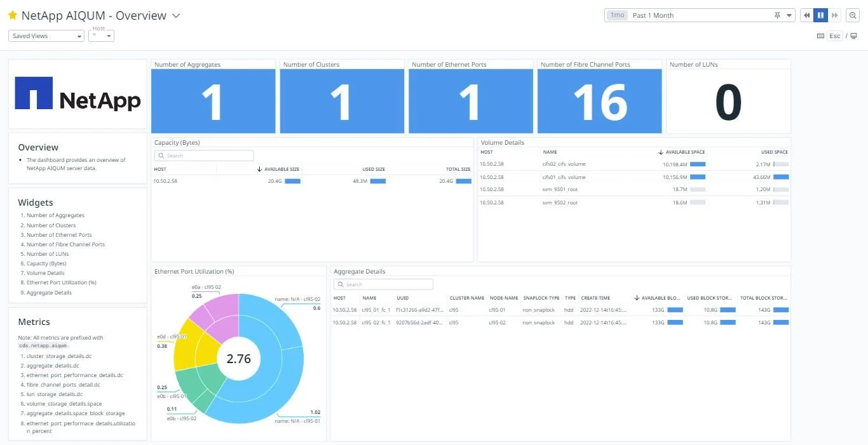Open the Saved Views dropdown
The width and height of the screenshot is (868, 445).
tap(45, 36)
